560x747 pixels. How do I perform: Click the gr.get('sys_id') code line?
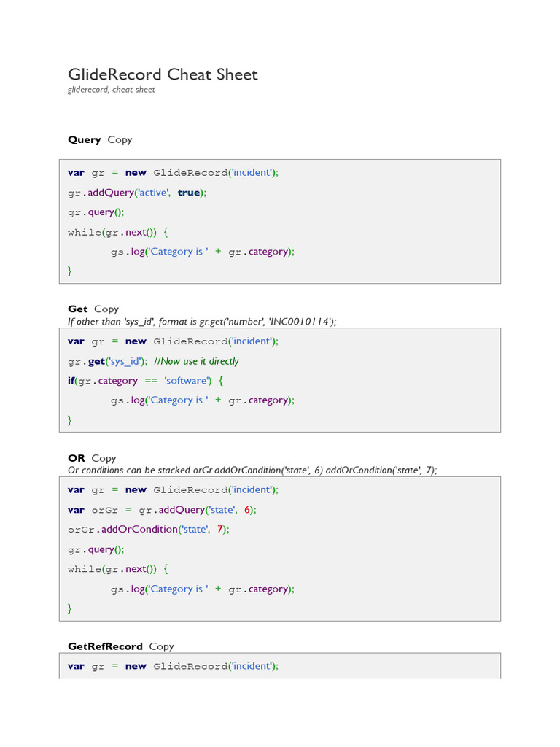(108, 361)
